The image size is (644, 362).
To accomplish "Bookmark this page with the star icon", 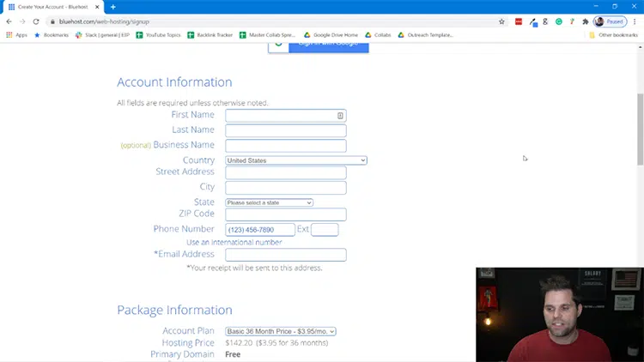I will pos(501,21).
